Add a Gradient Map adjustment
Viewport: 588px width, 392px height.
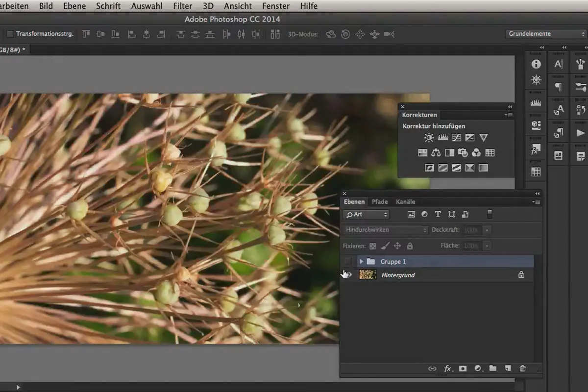click(483, 168)
